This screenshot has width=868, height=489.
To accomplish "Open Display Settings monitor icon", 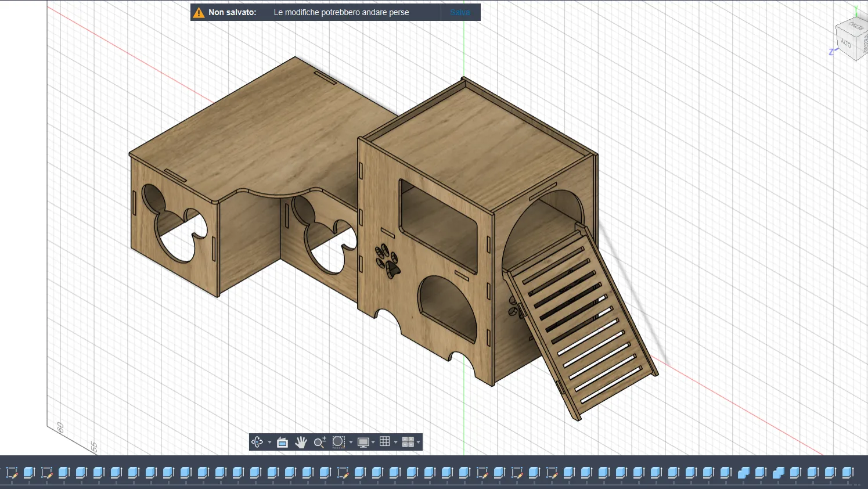I will pos(363,443).
